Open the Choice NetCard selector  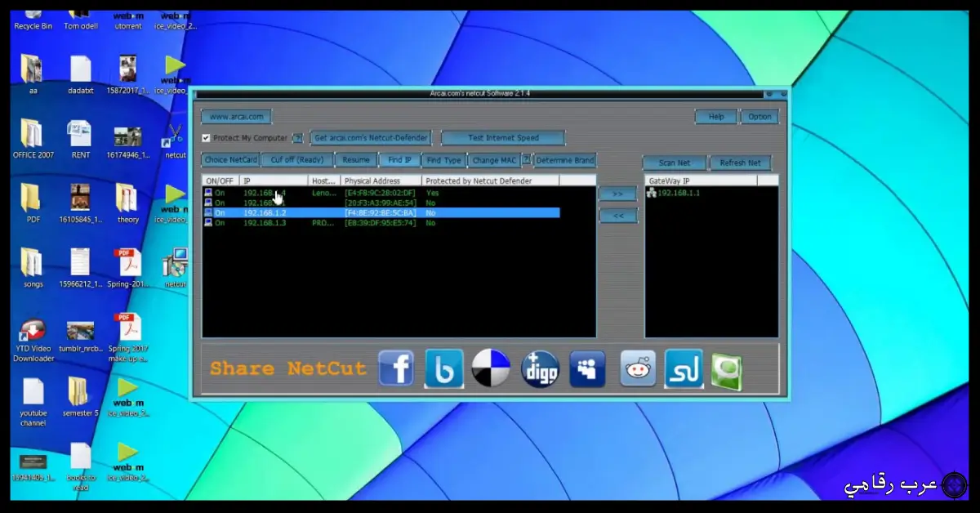[230, 159]
